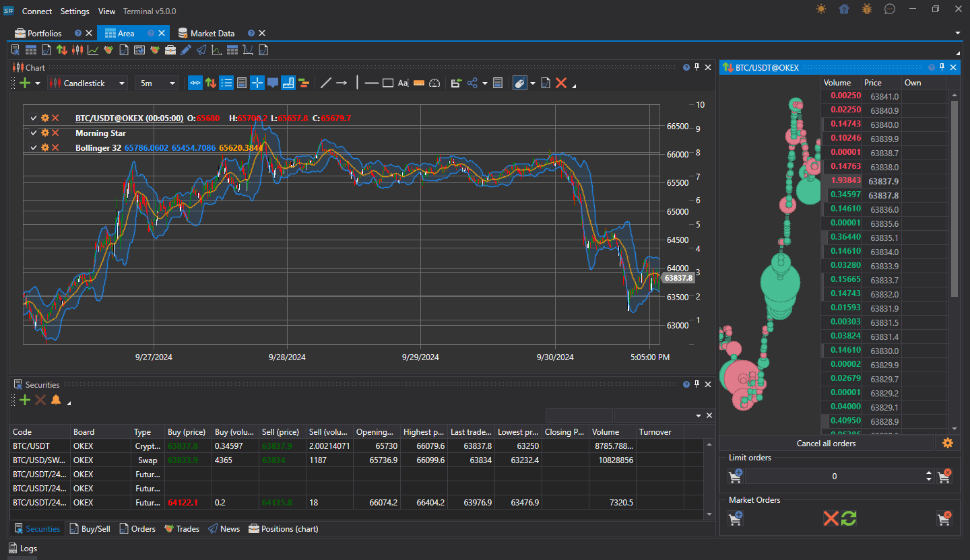Image resolution: width=970 pixels, height=560 pixels.
Task: Click the rectangle drawing tool
Action: point(388,83)
